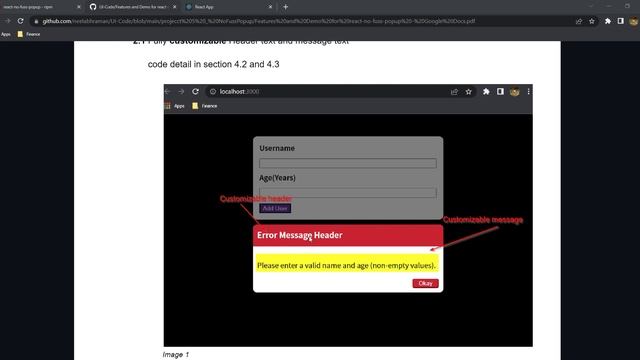Bookmark this page with the star icon
640x360 pixels.
(x=591, y=21)
